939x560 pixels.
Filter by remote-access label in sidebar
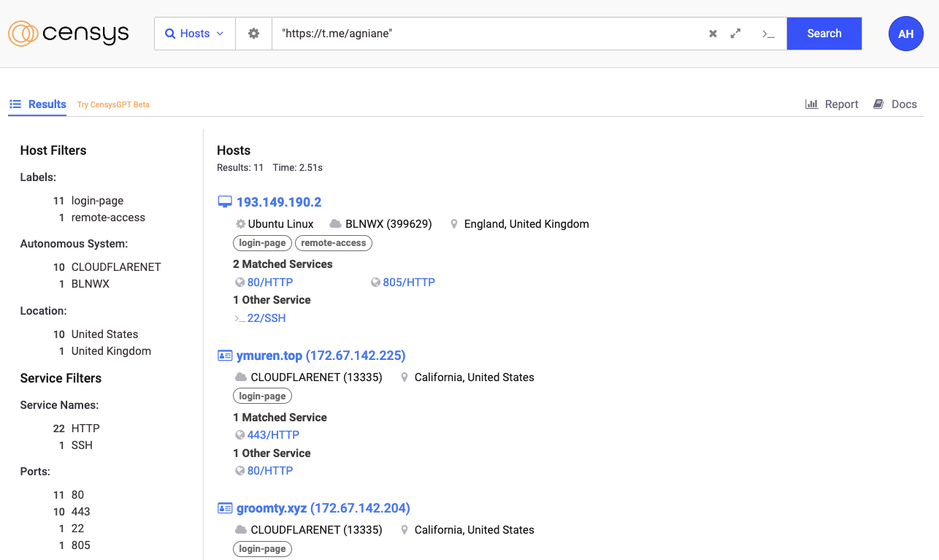[x=108, y=218]
